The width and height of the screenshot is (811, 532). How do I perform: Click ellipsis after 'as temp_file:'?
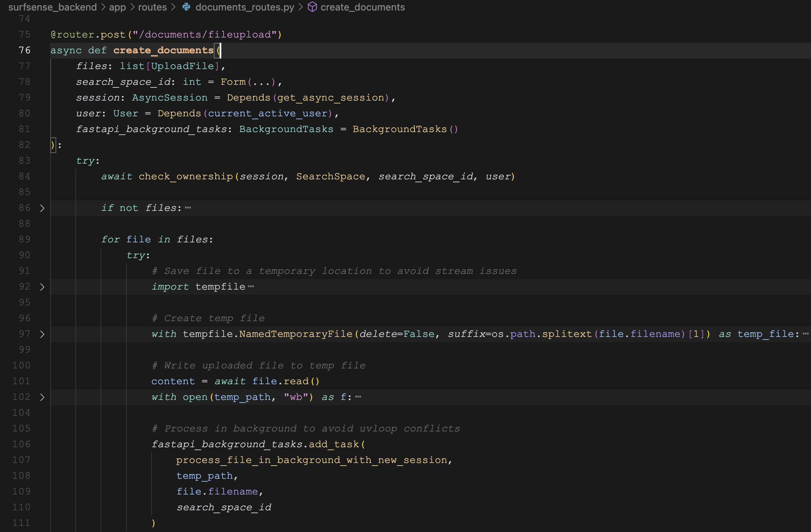805,334
